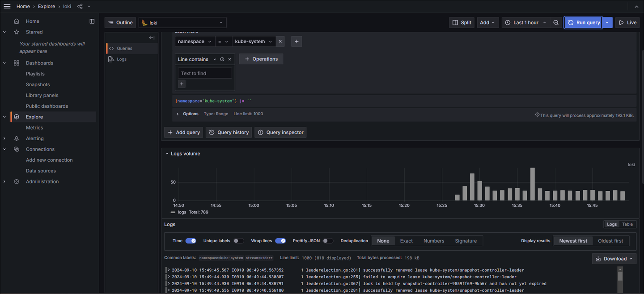Start Live log streaming

coord(627,22)
